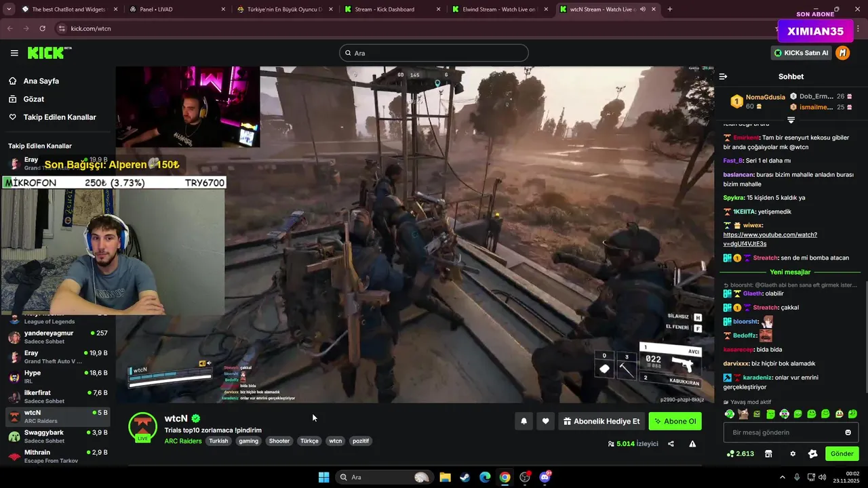
Task: Show hidden system tray icons
Action: click(783, 477)
